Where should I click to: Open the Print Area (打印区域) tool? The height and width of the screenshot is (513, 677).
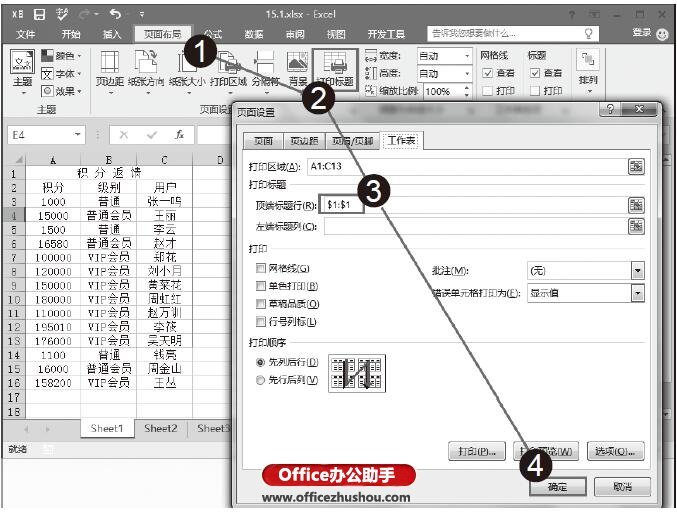click(x=228, y=71)
